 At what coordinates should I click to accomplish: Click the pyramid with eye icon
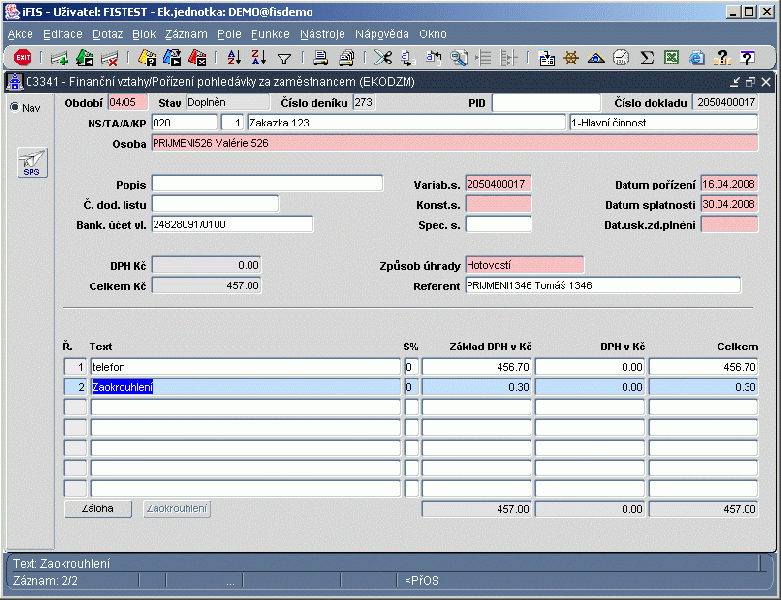point(596,58)
